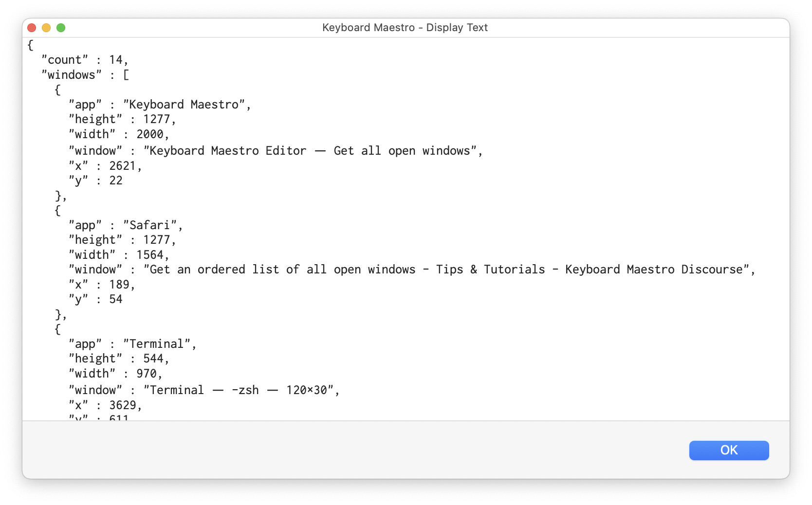
Task: Click the x value 3629
Action: [x=122, y=405]
